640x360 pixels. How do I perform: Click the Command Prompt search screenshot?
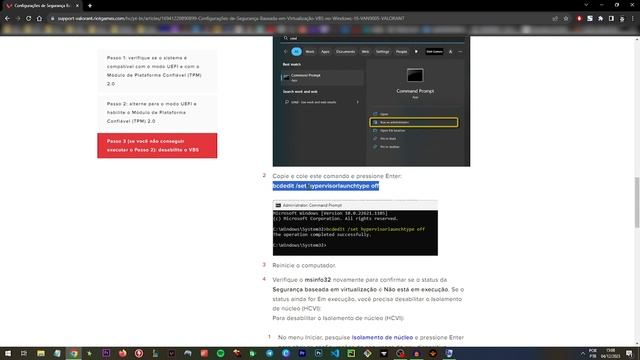tap(371, 101)
